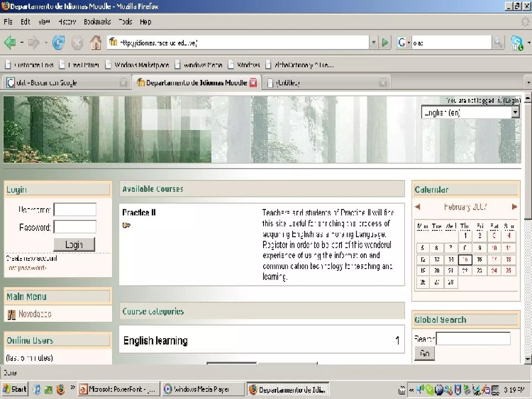Click the search magnifier icon in search box

[498, 42]
